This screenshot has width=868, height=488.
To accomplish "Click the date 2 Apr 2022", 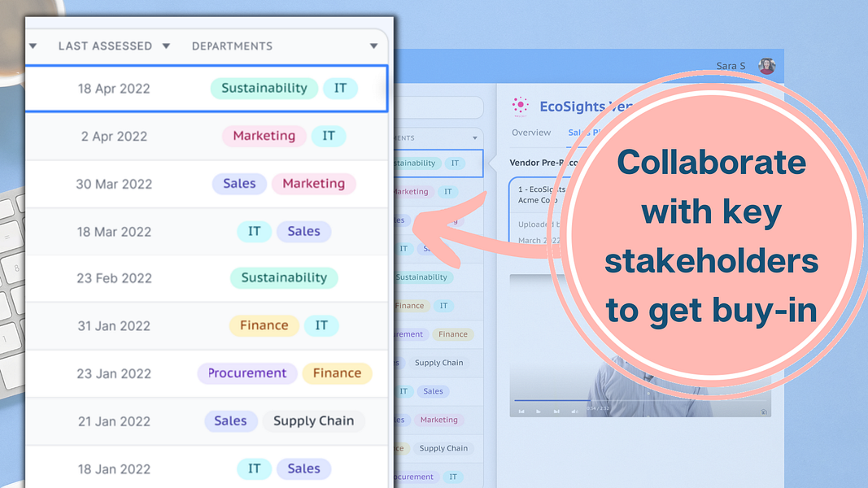I will pos(114,136).
